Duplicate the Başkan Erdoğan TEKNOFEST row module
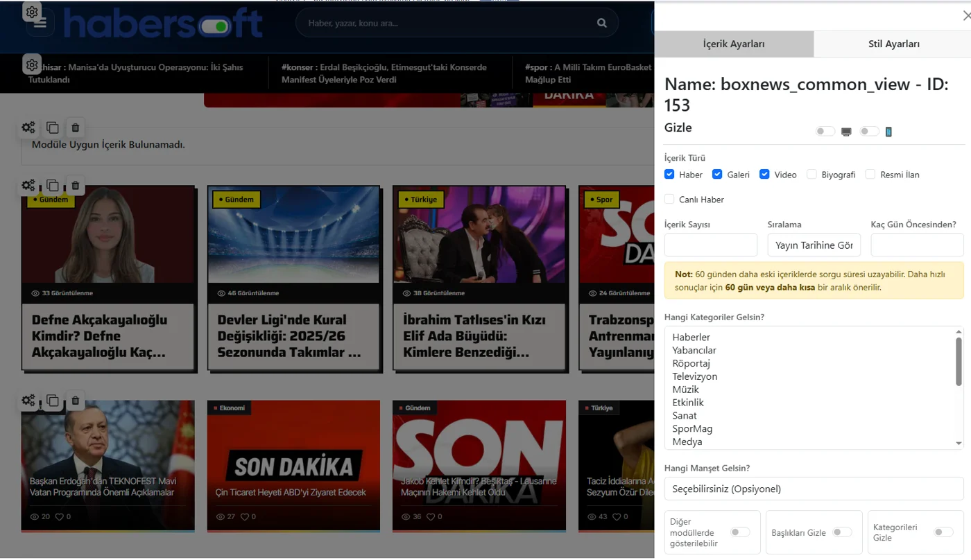 [52, 401]
